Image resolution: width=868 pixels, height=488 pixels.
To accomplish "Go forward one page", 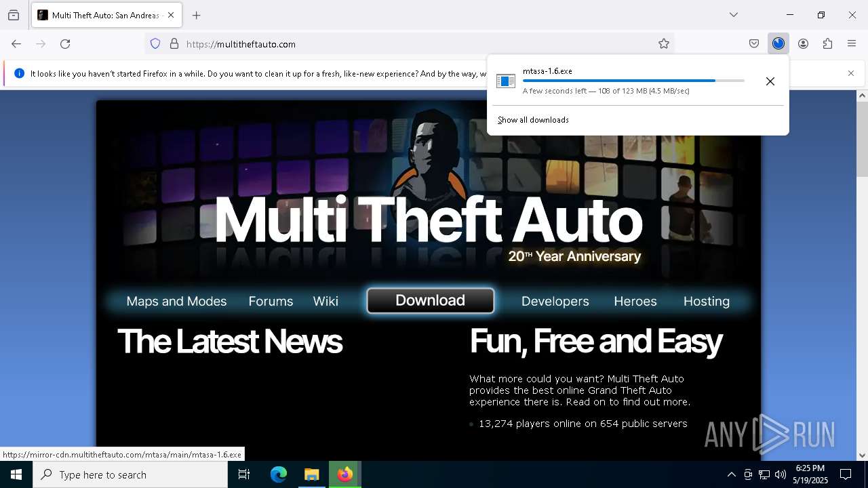I will tap(41, 44).
